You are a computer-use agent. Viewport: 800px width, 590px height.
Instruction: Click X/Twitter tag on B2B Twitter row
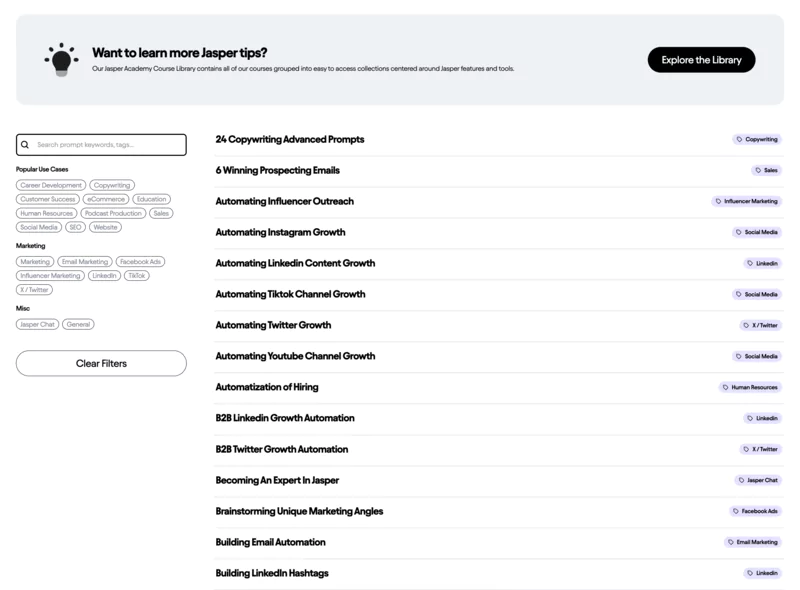coord(761,449)
